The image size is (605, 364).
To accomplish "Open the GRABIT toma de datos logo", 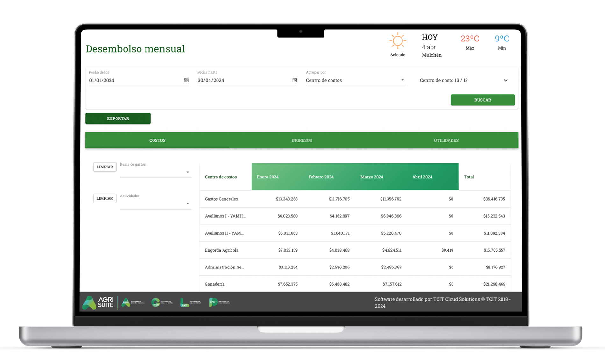I will tap(162, 303).
